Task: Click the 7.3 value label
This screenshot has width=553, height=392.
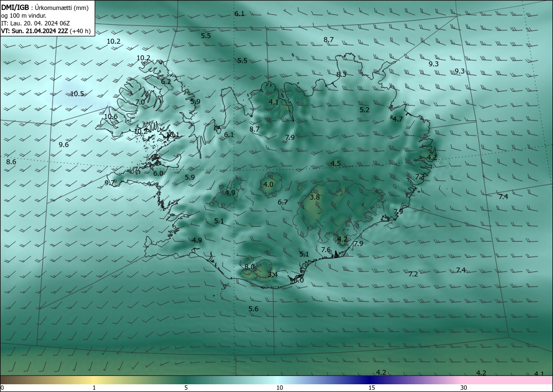Action: click(420, 176)
